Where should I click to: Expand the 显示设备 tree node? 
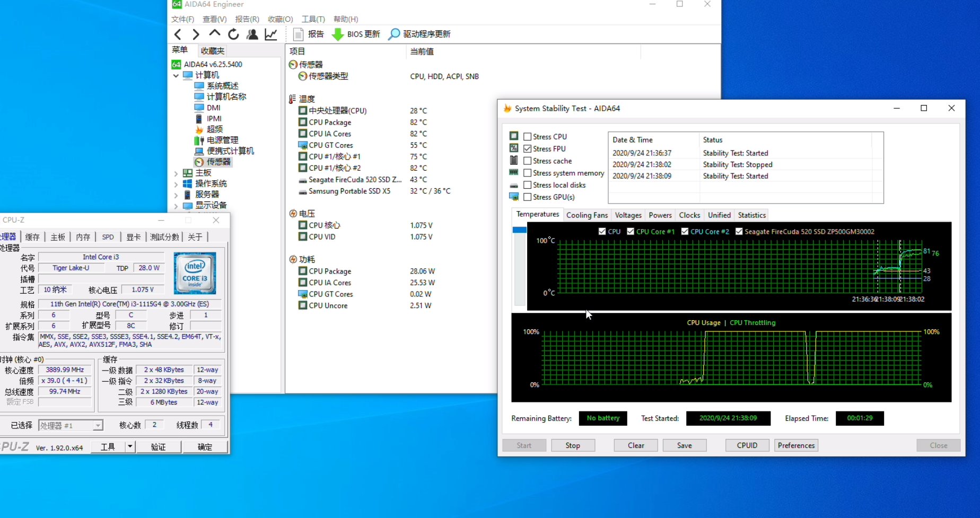(176, 206)
